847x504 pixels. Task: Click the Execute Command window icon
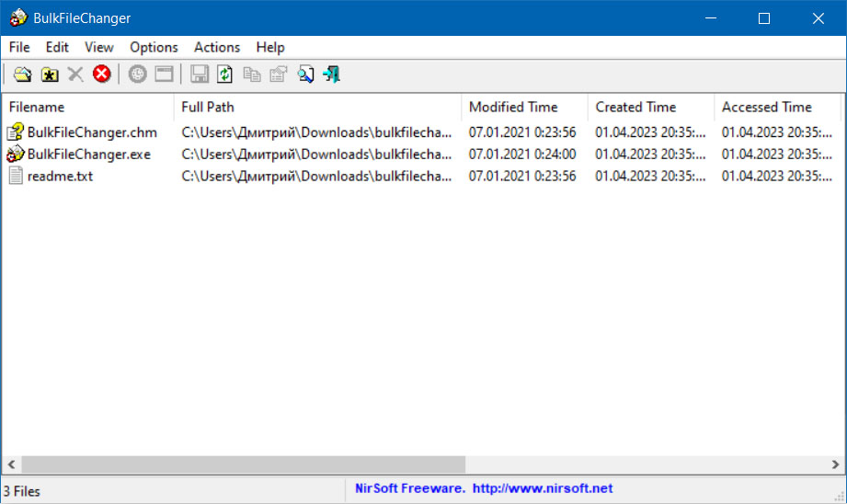(x=165, y=74)
